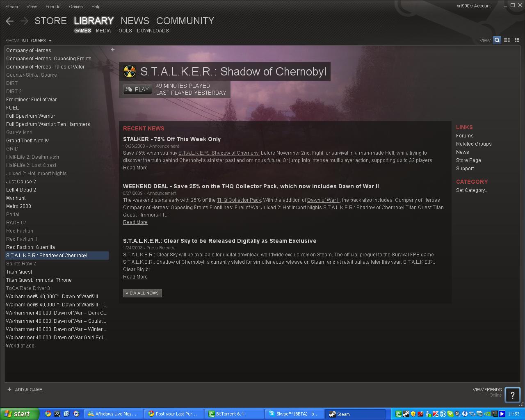Viewport: 525px width, 420px height.
Task: Read more about the Clear Sky release
Action: (135, 277)
